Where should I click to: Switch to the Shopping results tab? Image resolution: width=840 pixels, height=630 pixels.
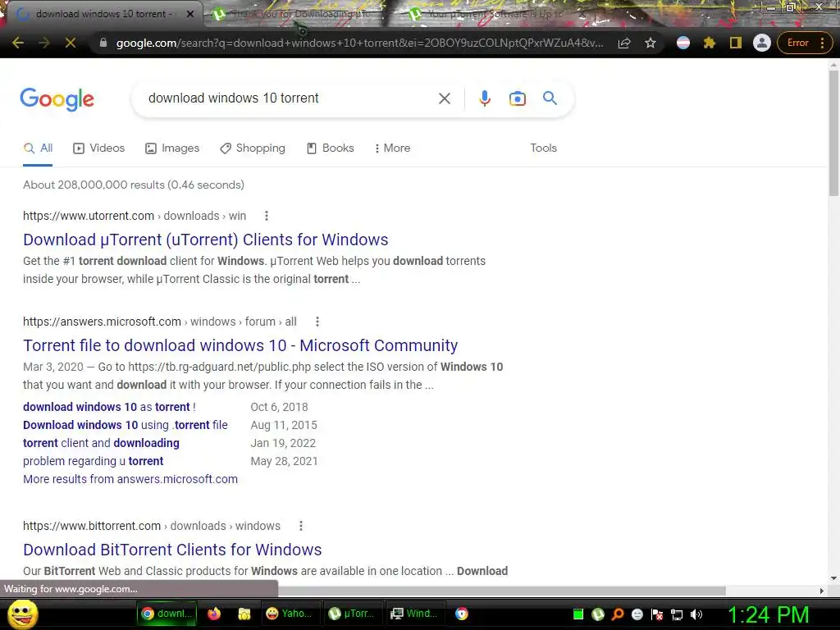pyautogui.click(x=253, y=148)
